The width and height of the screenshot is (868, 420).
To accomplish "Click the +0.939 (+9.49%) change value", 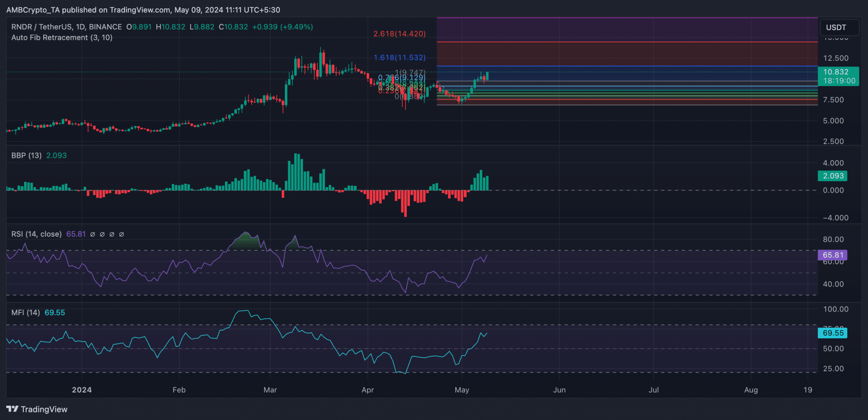I will pyautogui.click(x=283, y=27).
